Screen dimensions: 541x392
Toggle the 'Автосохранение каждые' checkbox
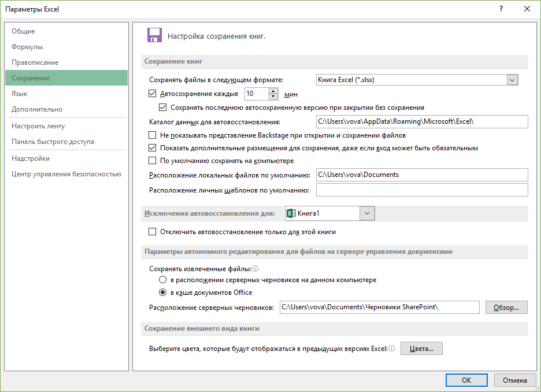point(153,94)
